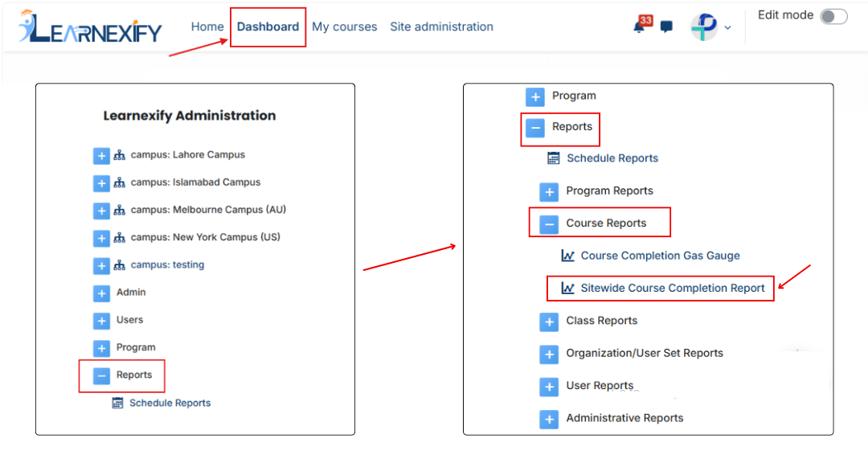The width and height of the screenshot is (868, 455).
Task: Open Course Completion Gas Gauge report
Action: [x=660, y=256]
